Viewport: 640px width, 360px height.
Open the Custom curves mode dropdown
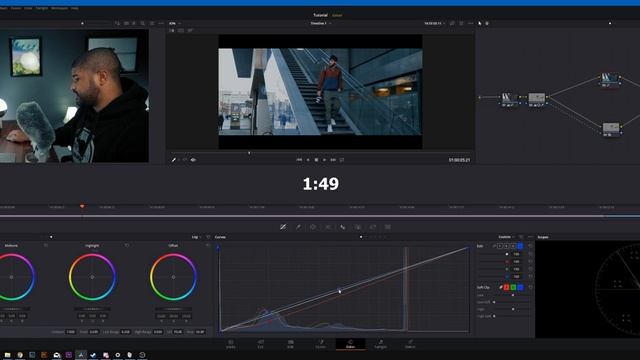coord(507,237)
